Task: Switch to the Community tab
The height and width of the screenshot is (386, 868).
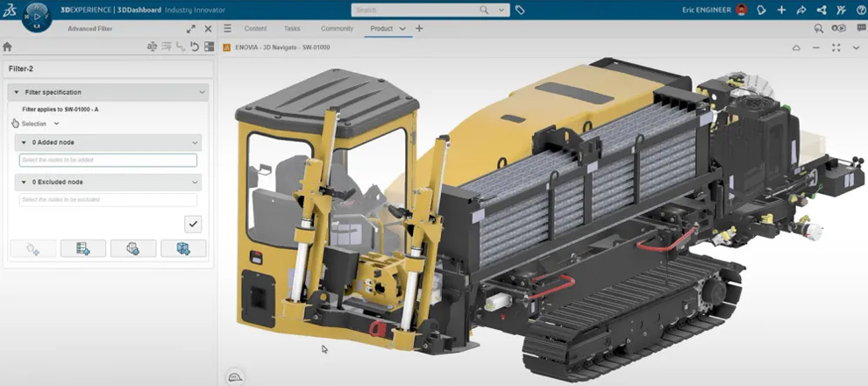Action: click(338, 28)
